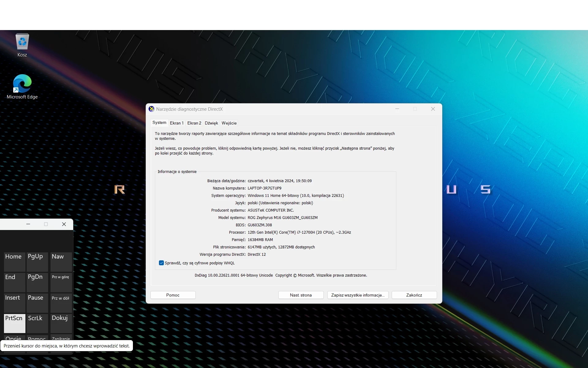Toggle the ScrLk key on on-screen keyboard
Screen dimensions: 588x368
37,323
